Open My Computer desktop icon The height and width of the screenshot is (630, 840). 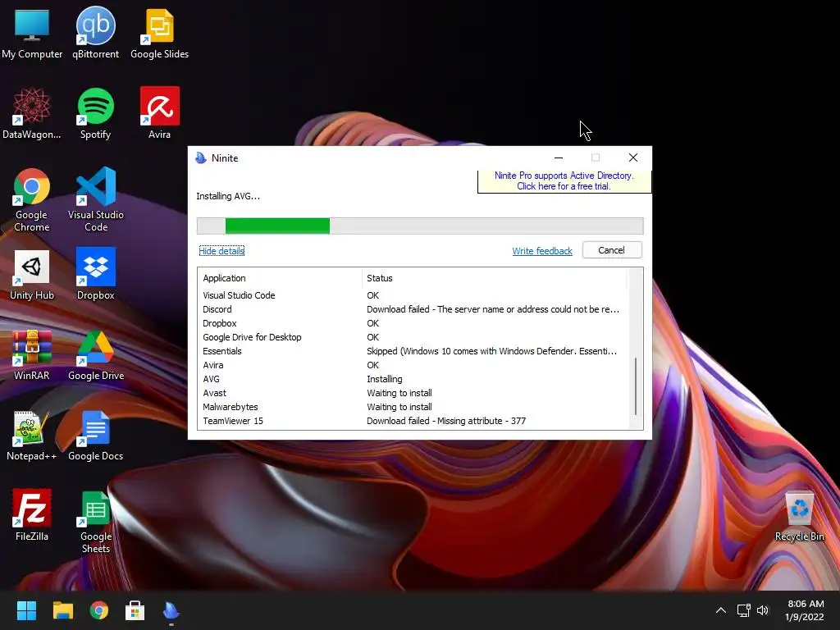click(32, 33)
